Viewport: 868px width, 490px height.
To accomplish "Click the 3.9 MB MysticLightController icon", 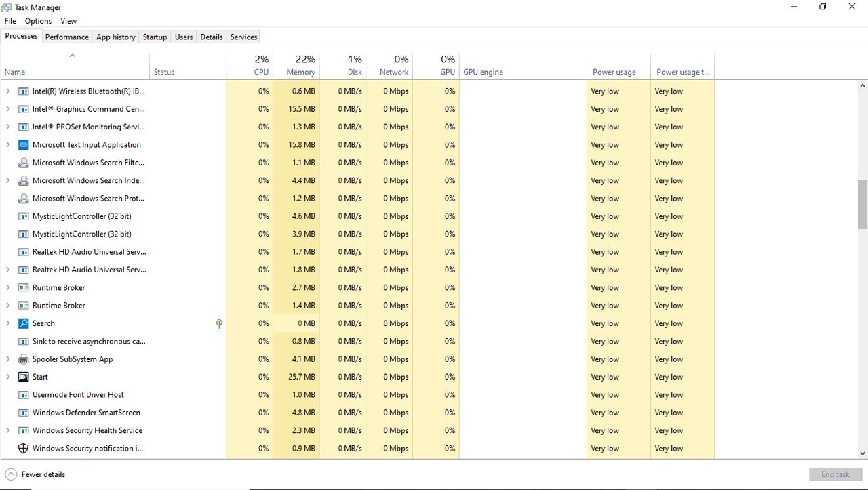I will click(x=24, y=234).
